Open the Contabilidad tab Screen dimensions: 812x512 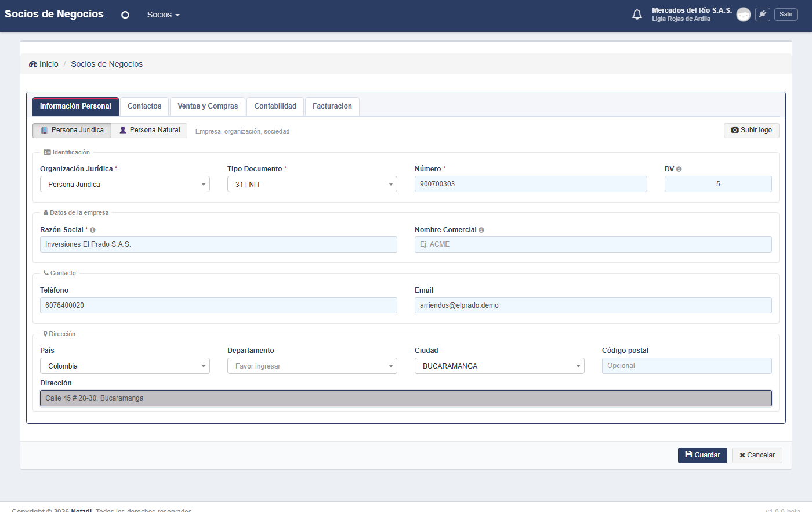275,106
